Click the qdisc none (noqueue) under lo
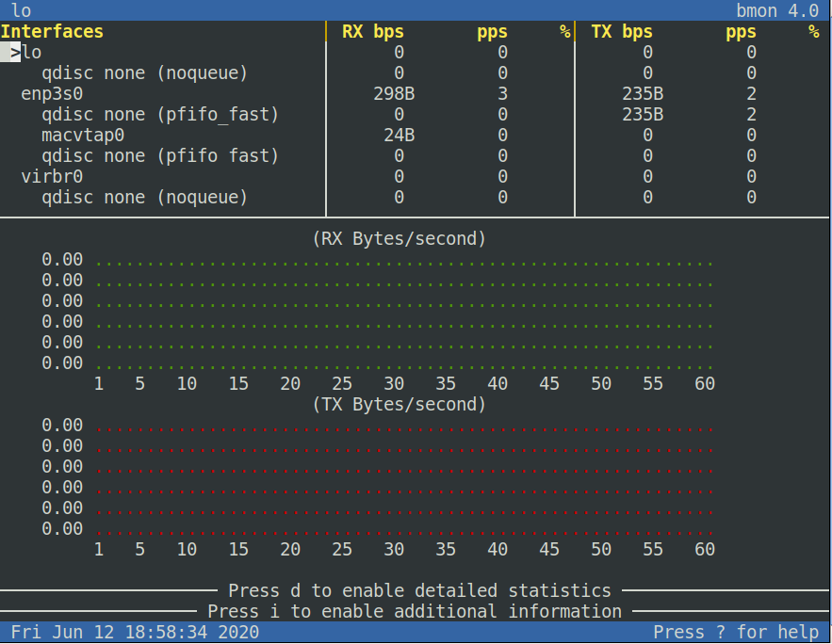 [x=144, y=73]
